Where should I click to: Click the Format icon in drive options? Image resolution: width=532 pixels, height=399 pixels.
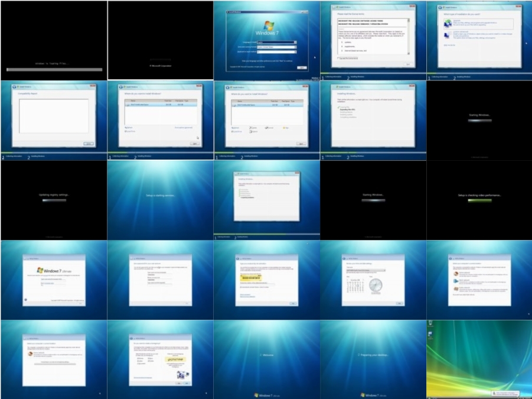[267, 128]
